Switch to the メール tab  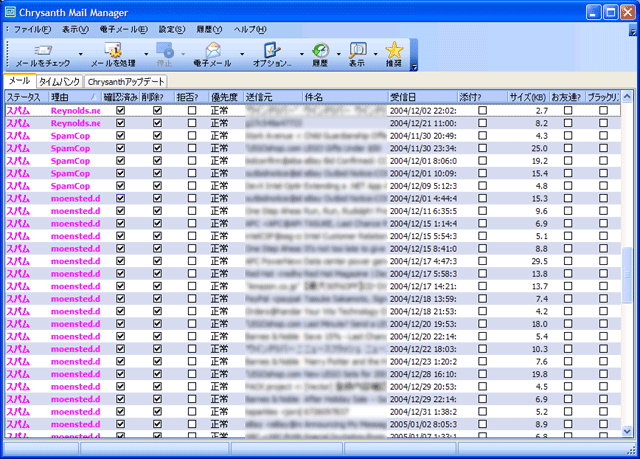pos(20,81)
